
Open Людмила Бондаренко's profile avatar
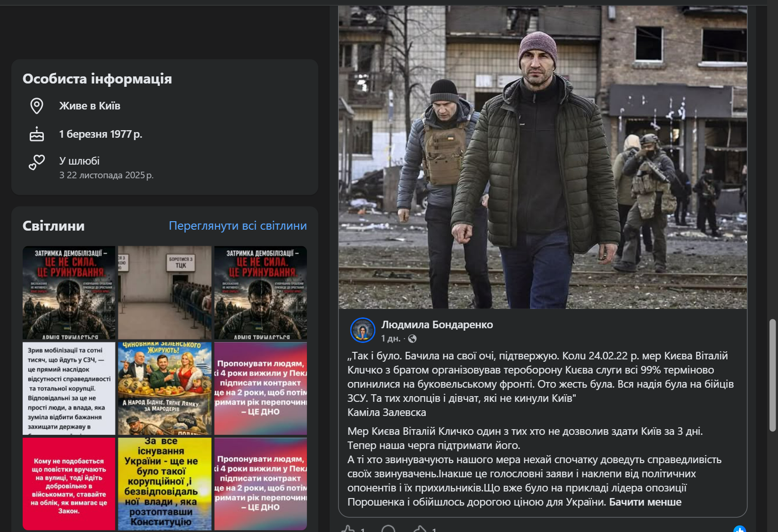point(363,330)
